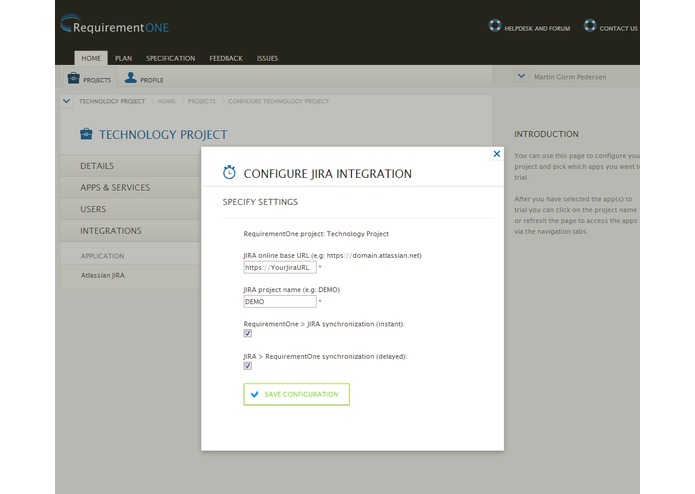Click the RequirementOne project: Technology Project text
Screen dimensions: 695x494
pos(316,233)
